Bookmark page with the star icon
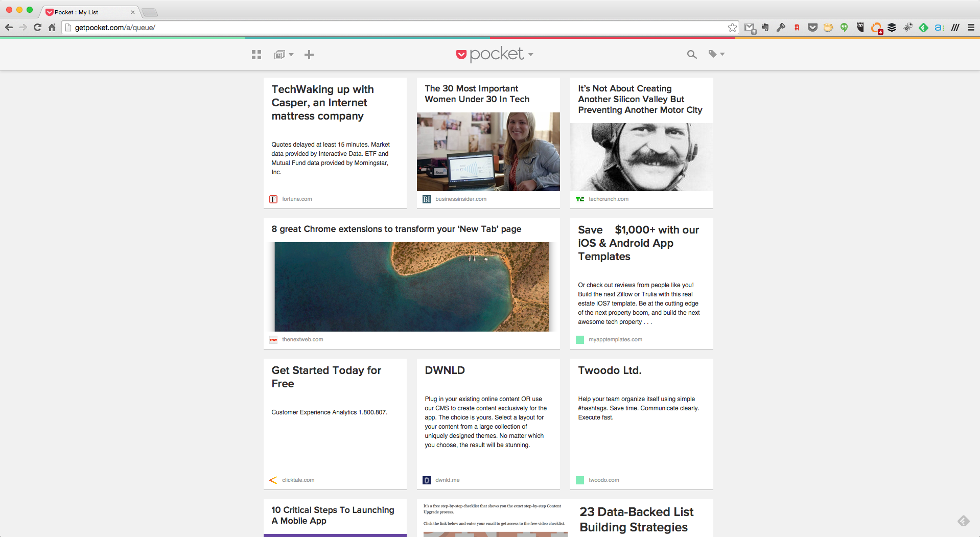 click(732, 28)
